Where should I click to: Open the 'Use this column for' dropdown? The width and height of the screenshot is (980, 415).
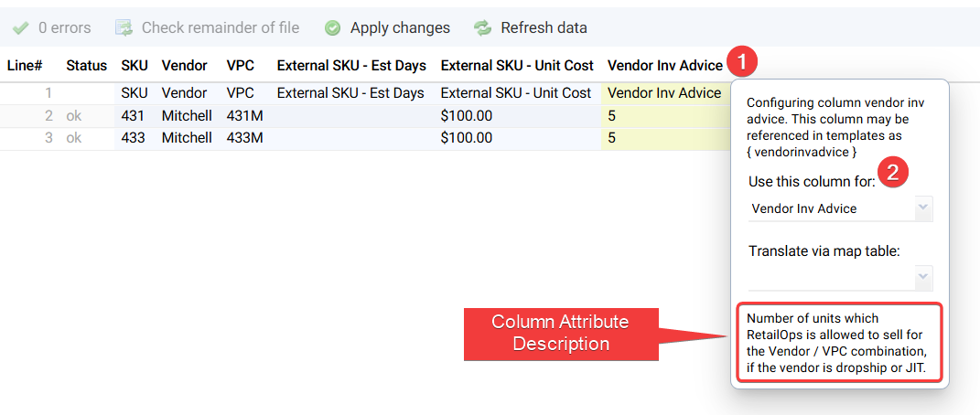coord(840,208)
